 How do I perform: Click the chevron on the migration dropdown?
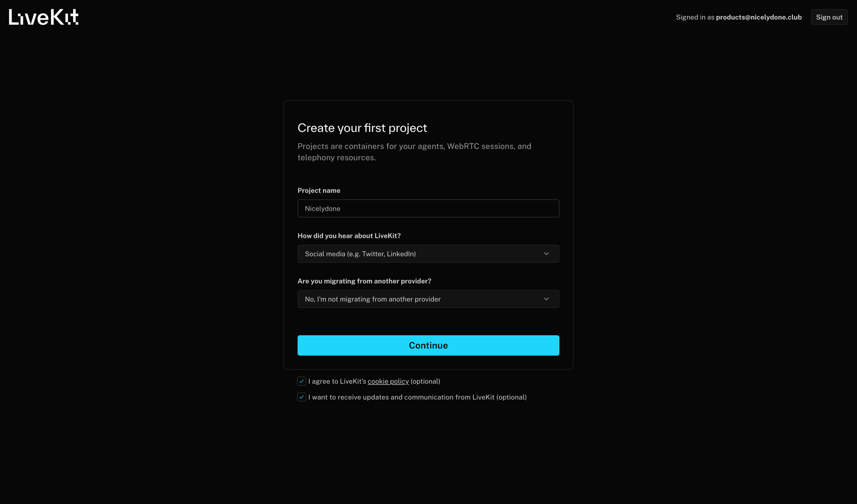(546, 299)
